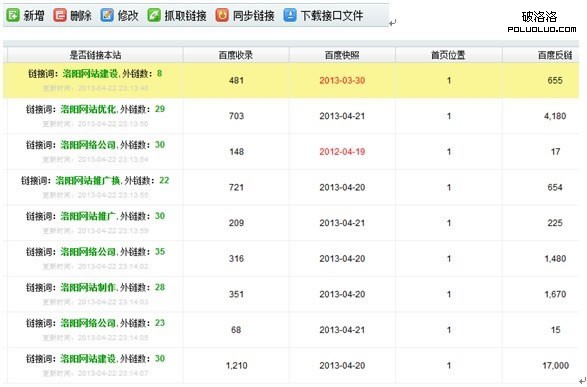Select the 百度反链 value 4,180
The width and height of the screenshot is (587, 387).
click(x=555, y=116)
